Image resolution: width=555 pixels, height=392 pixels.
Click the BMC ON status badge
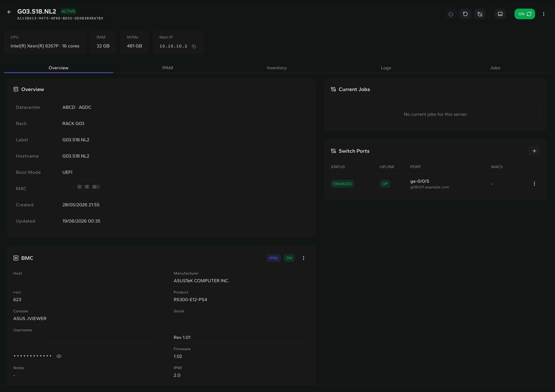(289, 258)
